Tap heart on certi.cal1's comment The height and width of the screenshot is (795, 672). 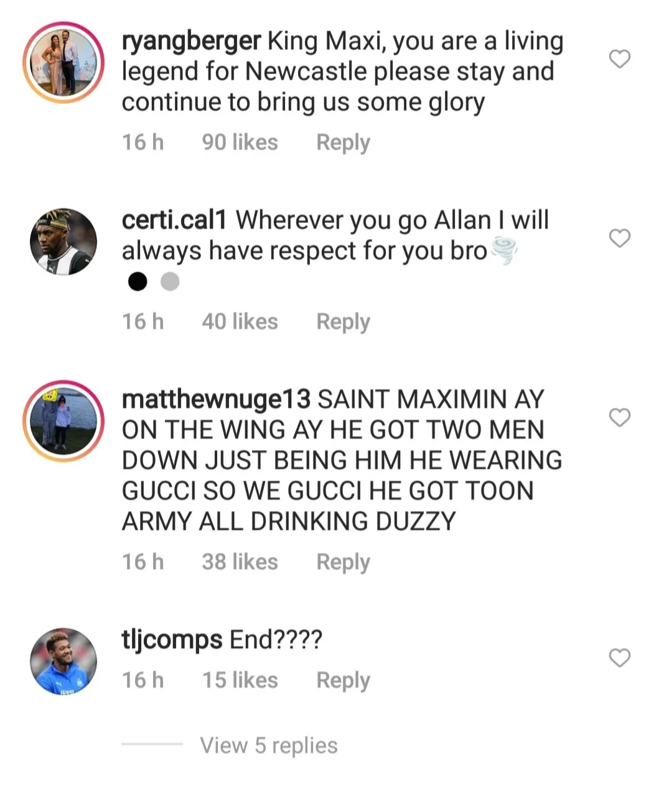(619, 238)
